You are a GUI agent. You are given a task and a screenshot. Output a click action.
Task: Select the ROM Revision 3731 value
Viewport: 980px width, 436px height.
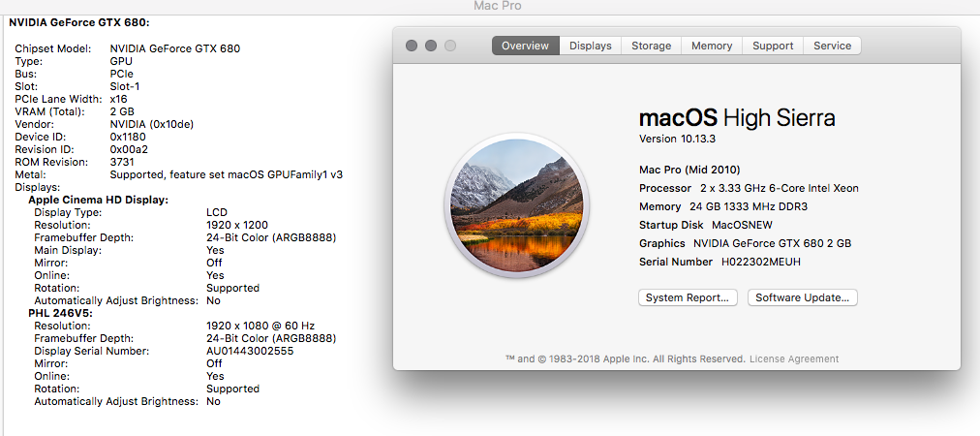(x=121, y=162)
